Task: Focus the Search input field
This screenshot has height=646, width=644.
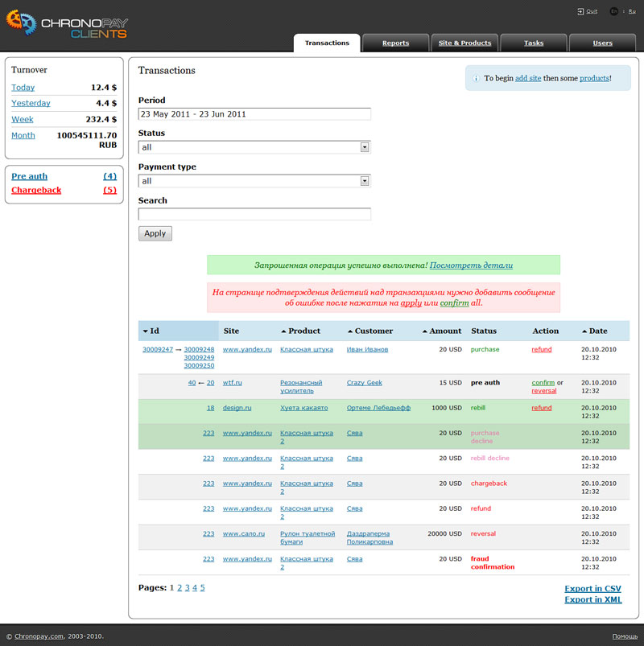Action: pos(254,214)
